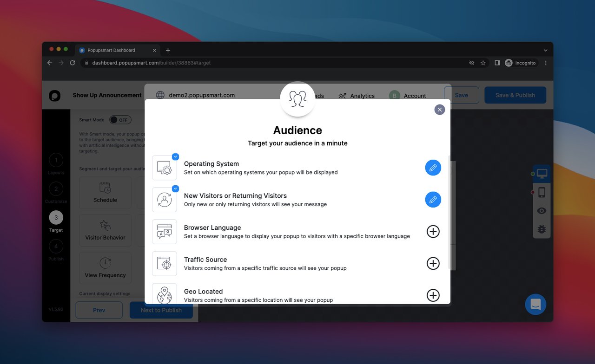
Task: Open the Analytics tab
Action: tap(357, 96)
